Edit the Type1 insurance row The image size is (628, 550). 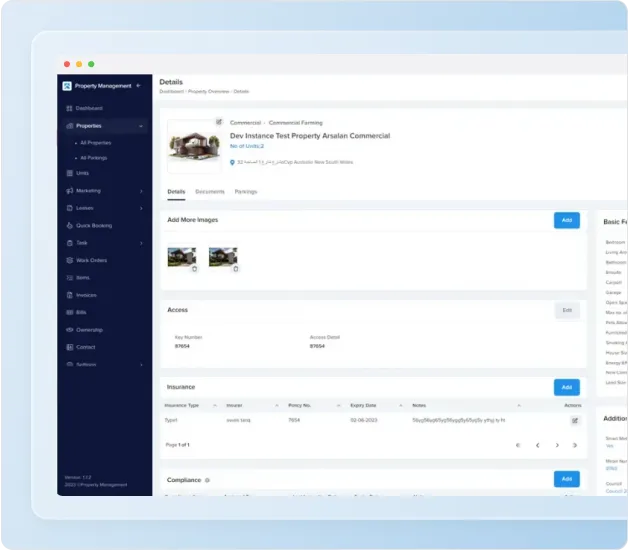[575, 421]
